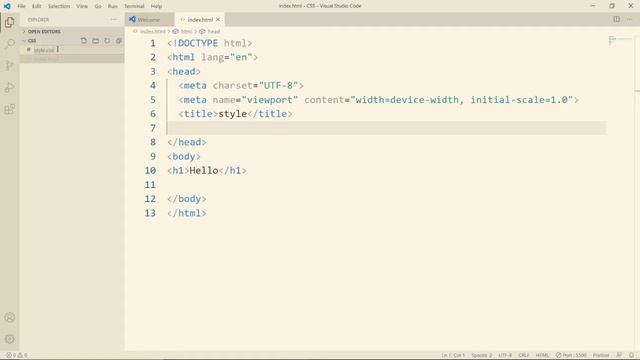Click New Folder icon in CSS folder
This screenshot has height=360, width=640.
(96, 40)
